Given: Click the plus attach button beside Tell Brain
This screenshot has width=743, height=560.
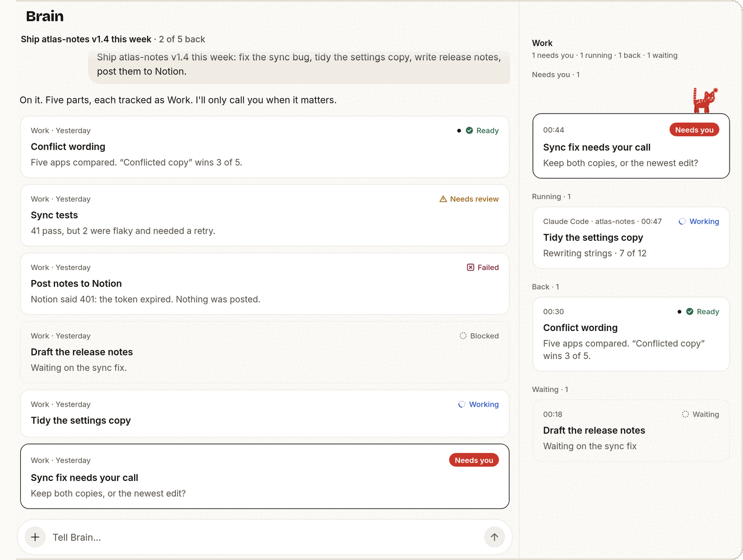Looking at the screenshot, I should pos(35,537).
